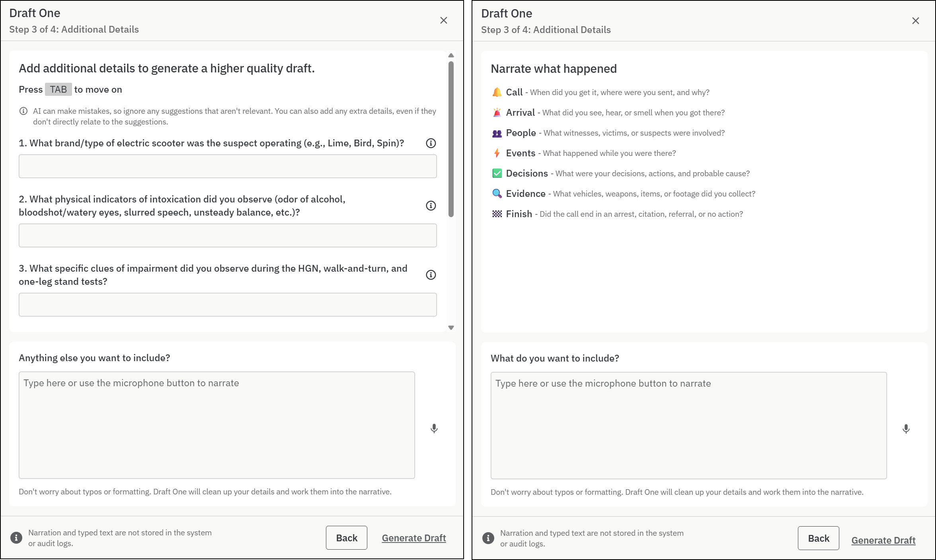Close the left Draft One dialog
Screen dimensions: 936x560
(x=443, y=20)
